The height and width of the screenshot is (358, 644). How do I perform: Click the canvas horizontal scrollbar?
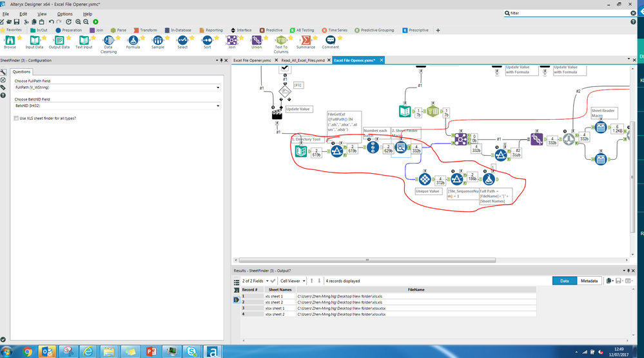(x=367, y=260)
